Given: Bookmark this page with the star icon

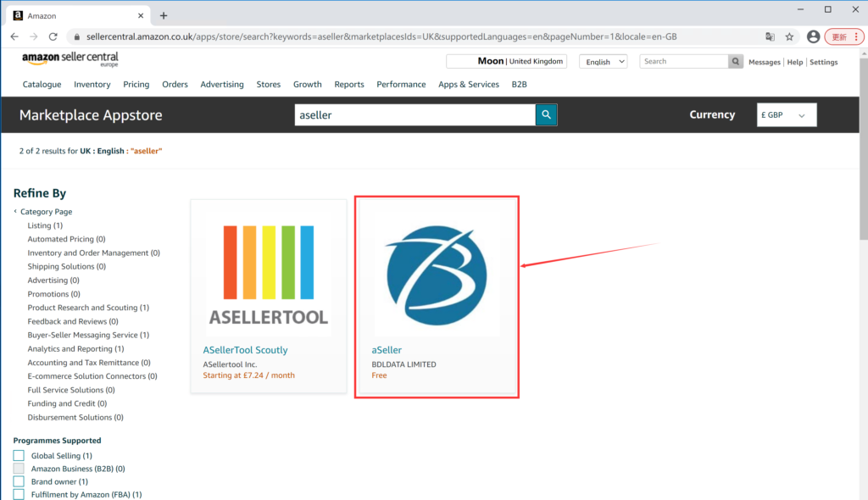Looking at the screenshot, I should (789, 36).
